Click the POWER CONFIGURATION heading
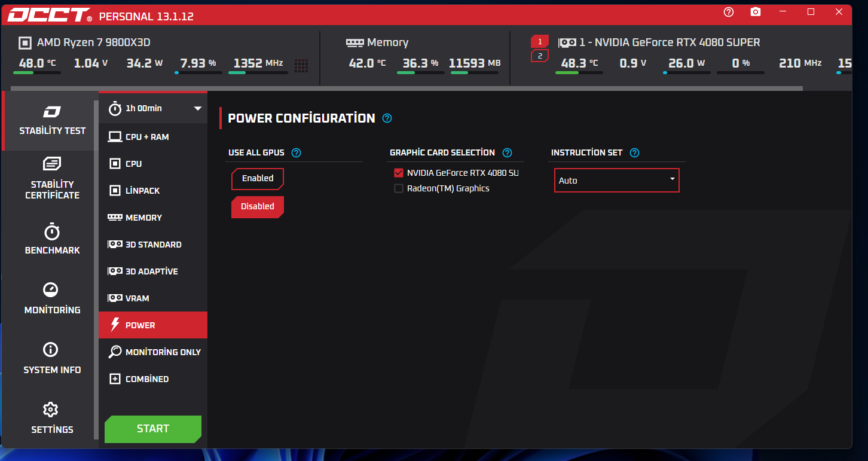Image resolution: width=868 pixels, height=461 pixels. click(302, 118)
